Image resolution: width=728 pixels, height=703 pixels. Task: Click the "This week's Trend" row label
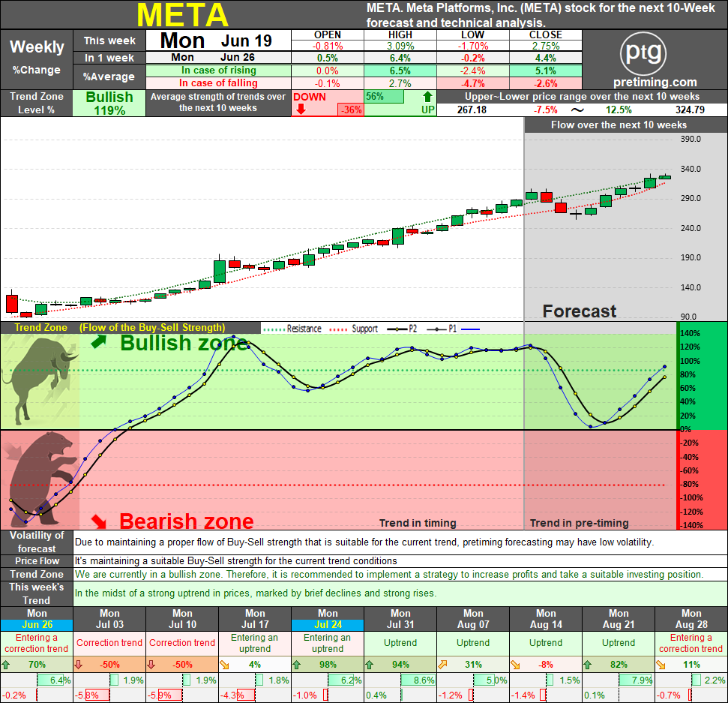(37, 593)
